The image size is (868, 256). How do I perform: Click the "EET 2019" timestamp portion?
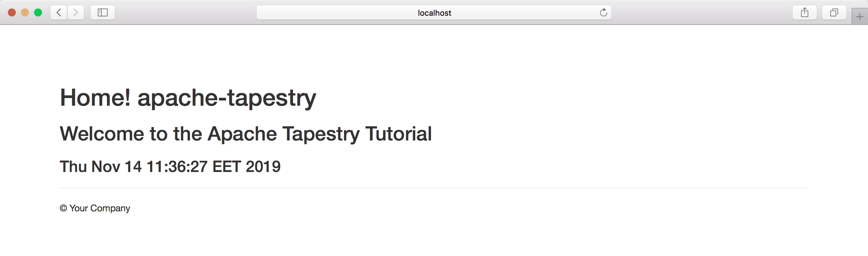tap(247, 167)
